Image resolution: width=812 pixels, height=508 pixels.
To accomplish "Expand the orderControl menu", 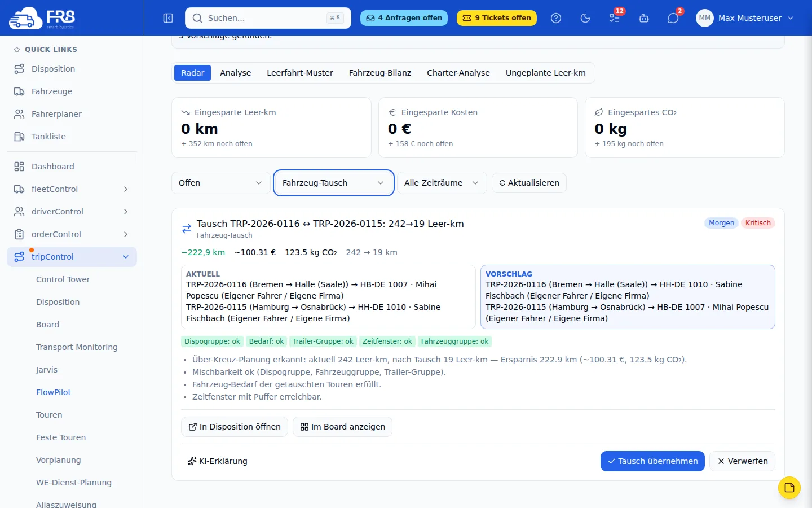I will [72, 234].
